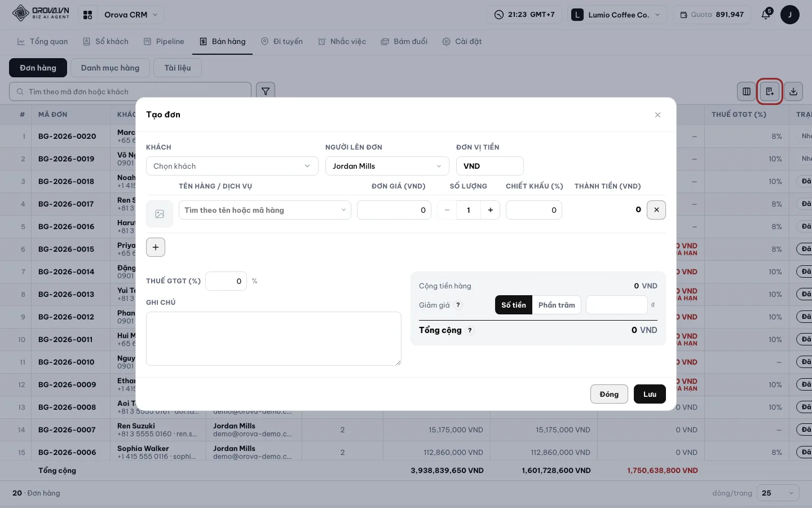Open the column layout settings icon

747,91
